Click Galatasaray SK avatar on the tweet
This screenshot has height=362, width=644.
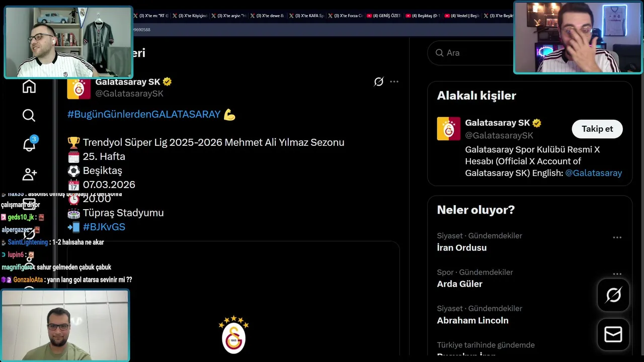(79, 88)
